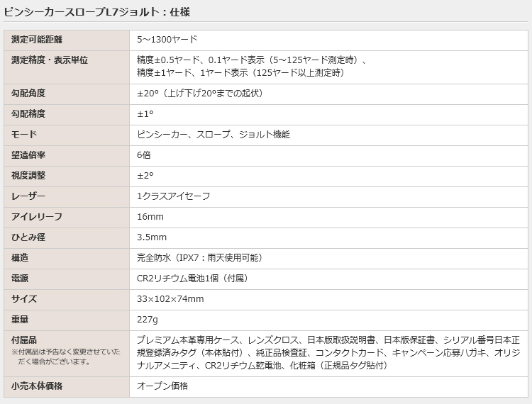Select the 測定可能距離 row label
Viewport: 532px width, 404px height.
click(x=37, y=40)
